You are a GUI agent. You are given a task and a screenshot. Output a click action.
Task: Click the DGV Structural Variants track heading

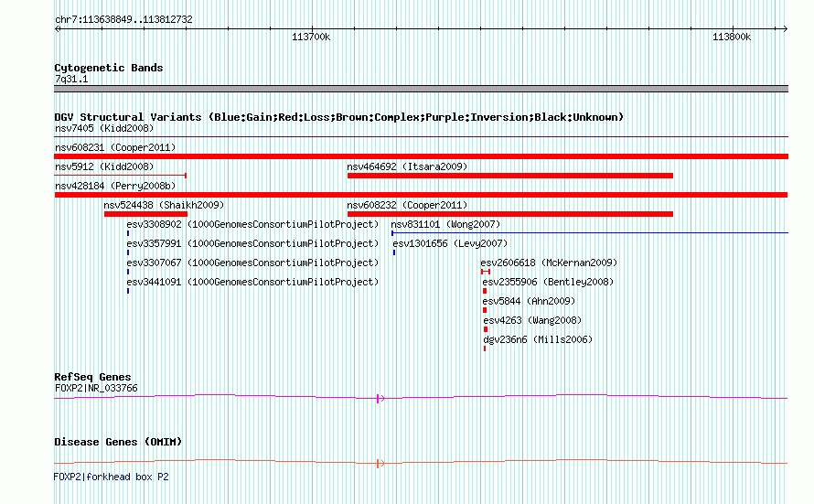pos(339,117)
